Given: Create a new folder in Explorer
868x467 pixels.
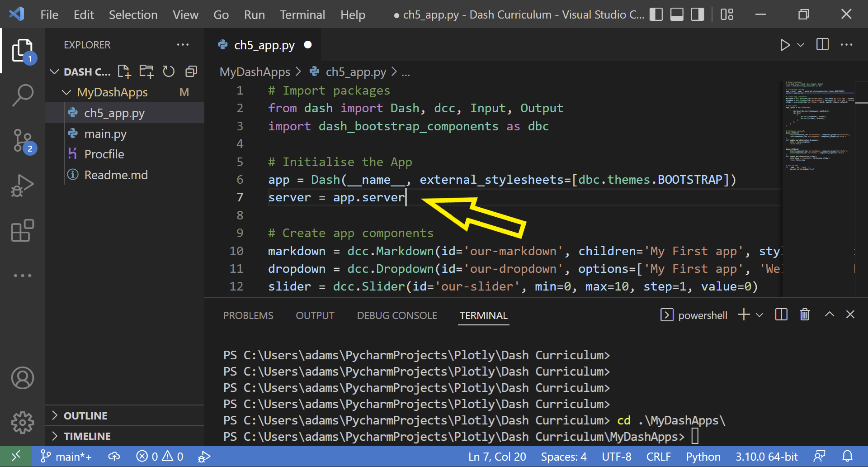Looking at the screenshot, I should (146, 71).
